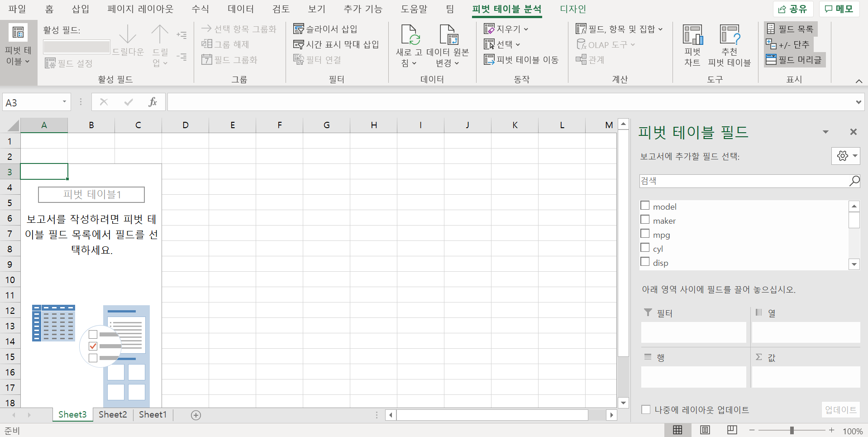
Task: Open the 지우기 dropdown
Action: 506,29
